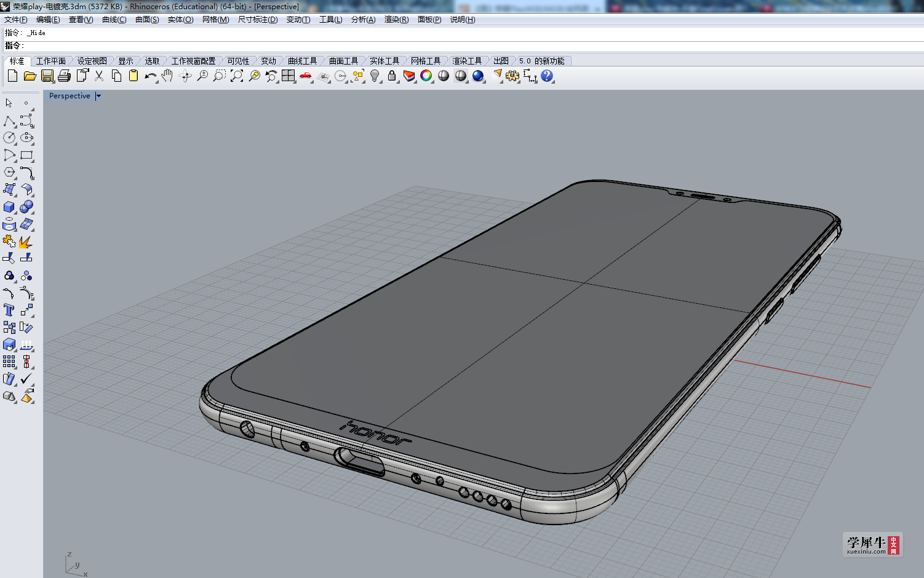
Task: Click the checkmark Check objects icon
Action: tap(26, 379)
